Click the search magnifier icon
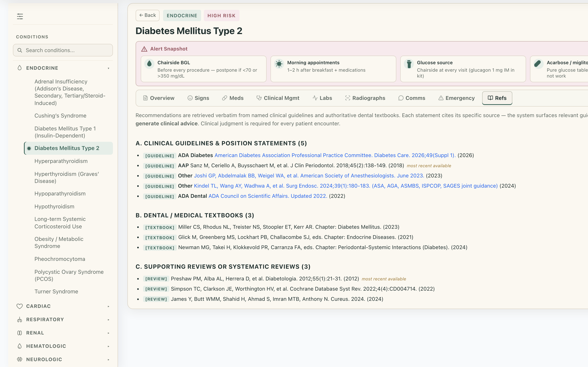This screenshot has width=588, height=367. (20, 50)
